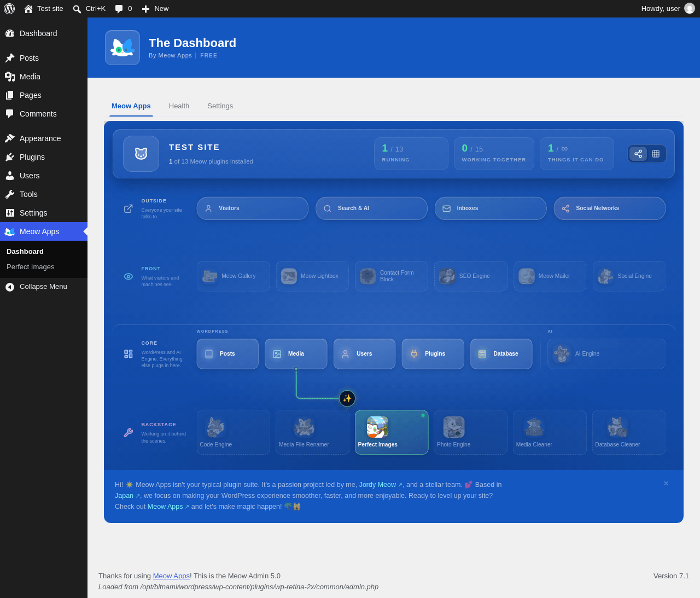The image size is (700, 598).
Task: Click the Media Cleaner plugin icon
Action: 534,427
